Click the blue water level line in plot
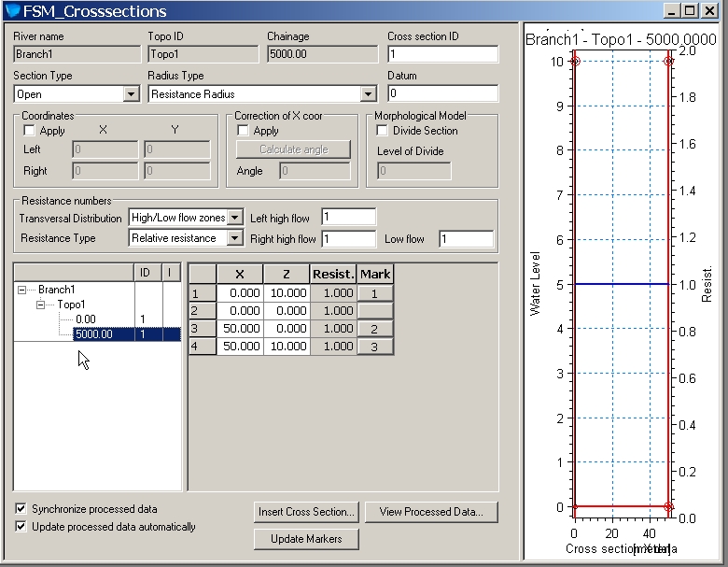This screenshot has width=728, height=567. [621, 284]
